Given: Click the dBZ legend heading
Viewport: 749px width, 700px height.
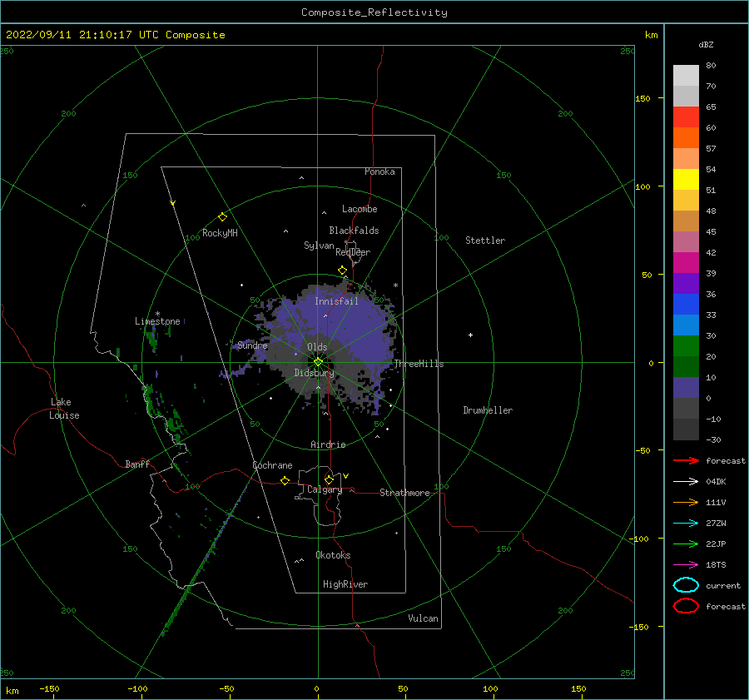Looking at the screenshot, I should (706, 45).
